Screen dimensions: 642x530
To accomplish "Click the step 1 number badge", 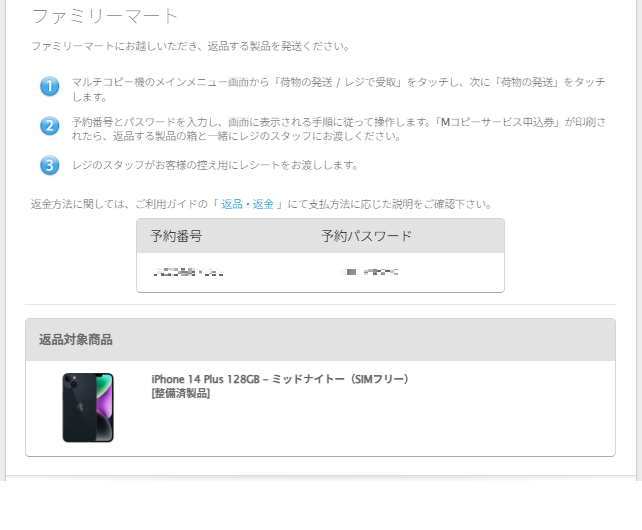I will [50, 86].
